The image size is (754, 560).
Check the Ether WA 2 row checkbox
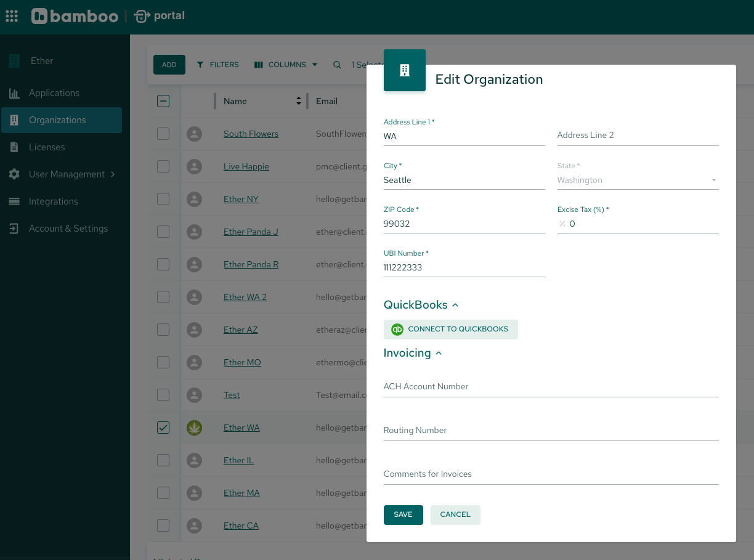[163, 297]
